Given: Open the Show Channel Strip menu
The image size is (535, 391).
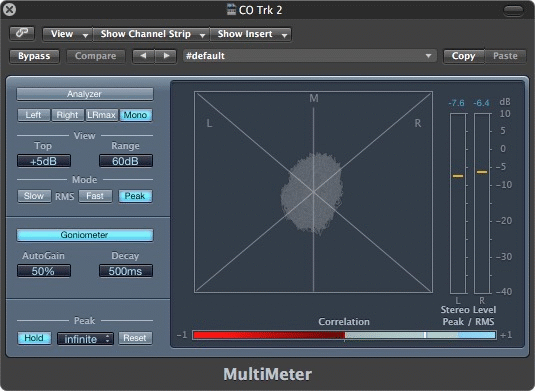Looking at the screenshot, I should point(151,34).
